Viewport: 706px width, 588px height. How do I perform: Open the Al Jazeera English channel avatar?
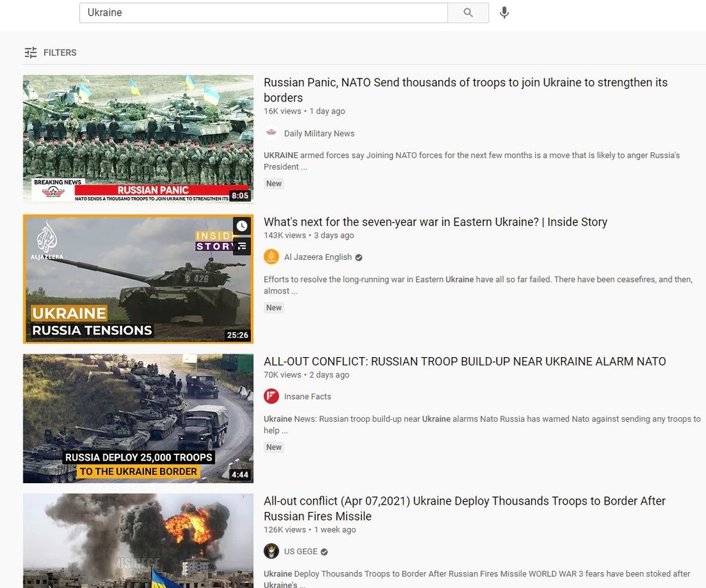click(x=271, y=257)
